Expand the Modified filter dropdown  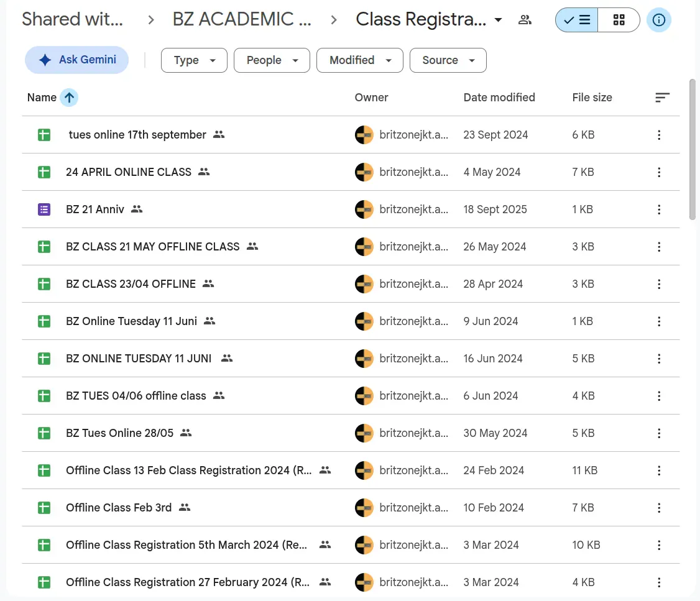360,60
